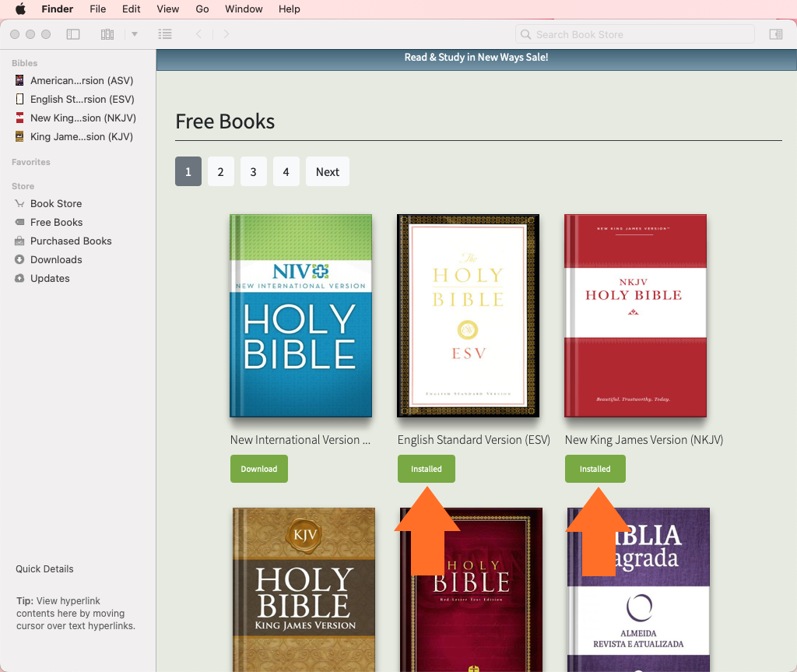Toggle the right panel icon beside search
The width and height of the screenshot is (797, 672).
(x=775, y=34)
